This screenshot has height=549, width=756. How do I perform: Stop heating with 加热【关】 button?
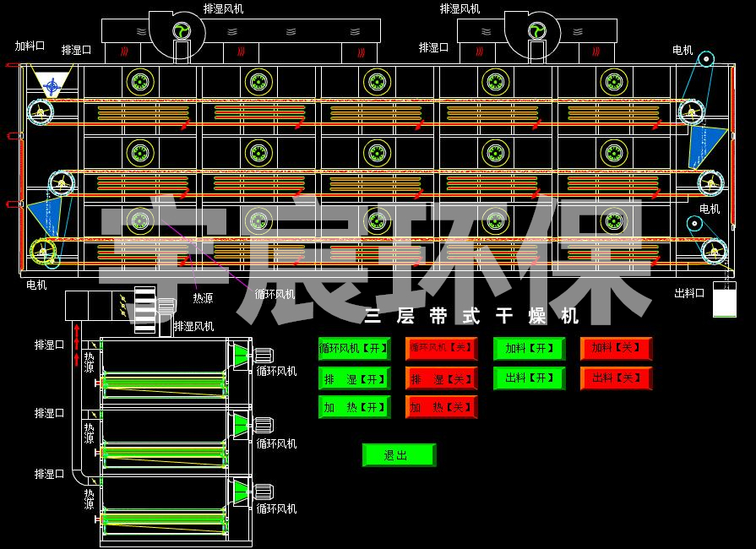click(441, 407)
